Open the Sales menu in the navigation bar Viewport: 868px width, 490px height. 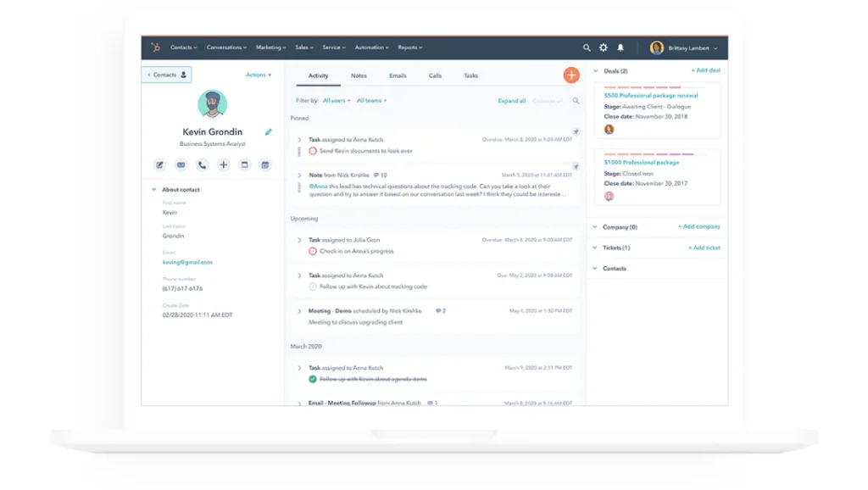[x=303, y=47]
